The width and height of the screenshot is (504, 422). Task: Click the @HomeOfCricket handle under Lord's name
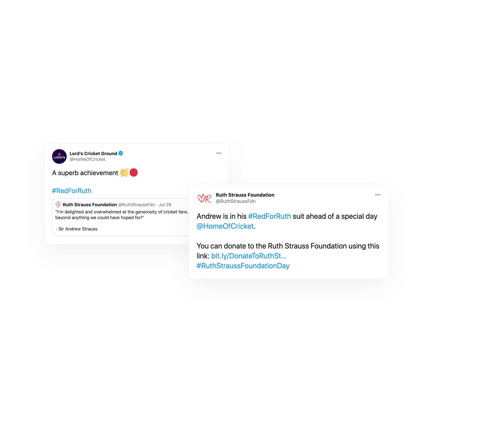(87, 159)
